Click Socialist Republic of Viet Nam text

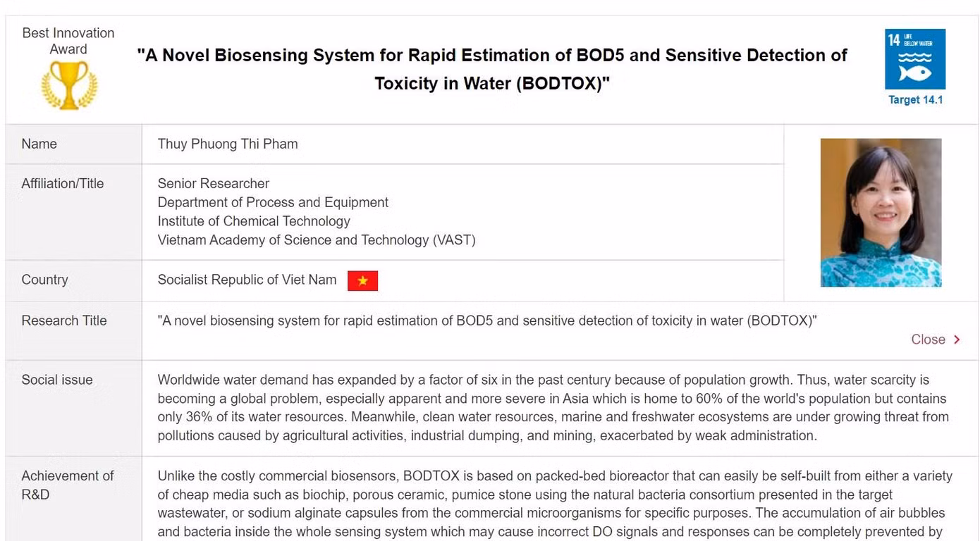pyautogui.click(x=247, y=280)
